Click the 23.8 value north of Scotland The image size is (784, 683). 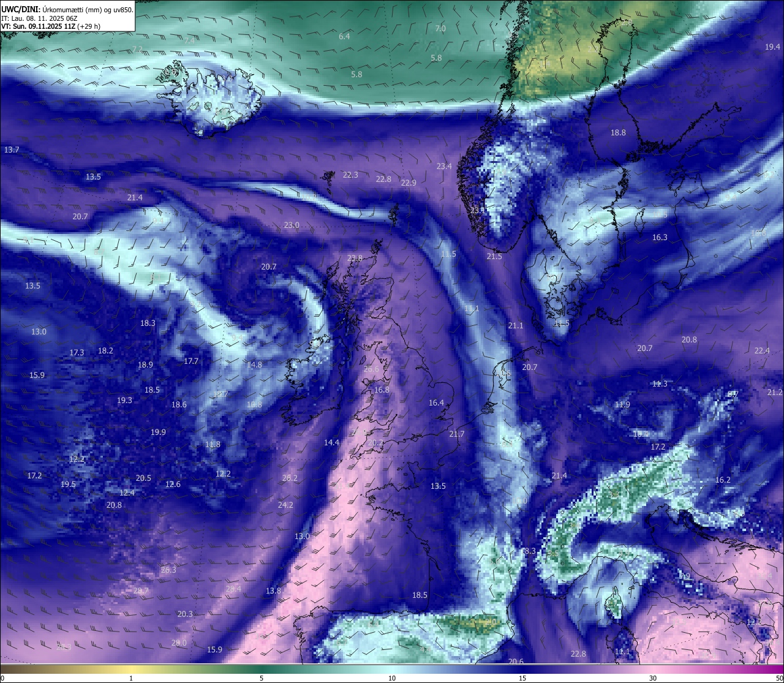click(355, 258)
